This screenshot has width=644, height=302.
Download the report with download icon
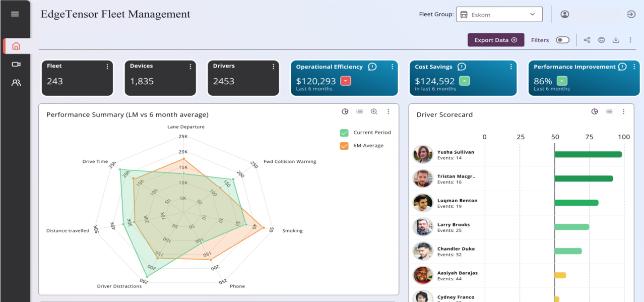616,40
